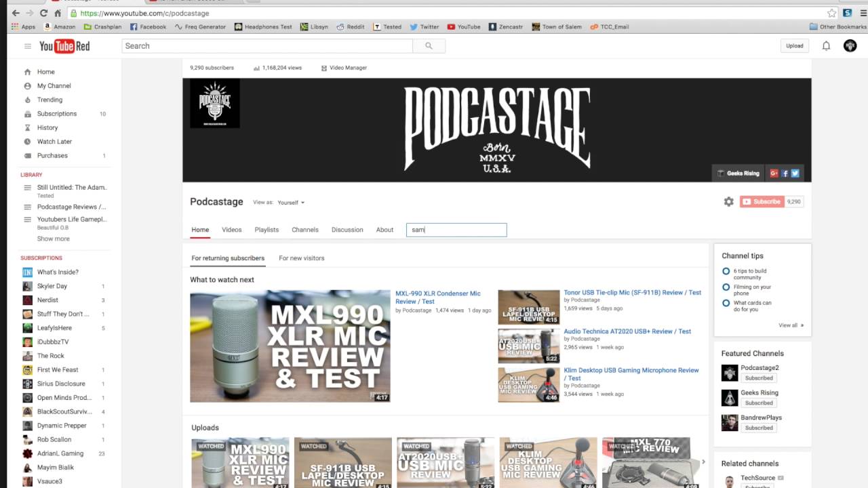Viewport: 868px width, 488px height.
Task: Open Geeks Rising banner link
Action: pos(738,173)
